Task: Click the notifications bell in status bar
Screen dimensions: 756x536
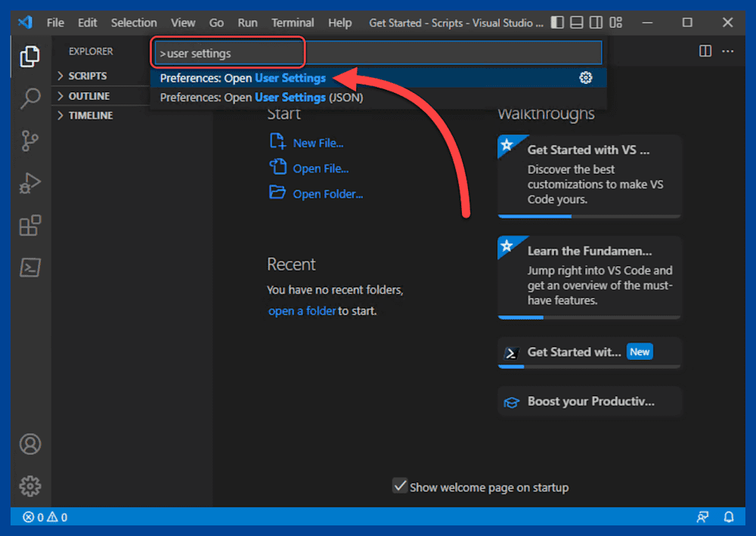Action: (x=728, y=517)
